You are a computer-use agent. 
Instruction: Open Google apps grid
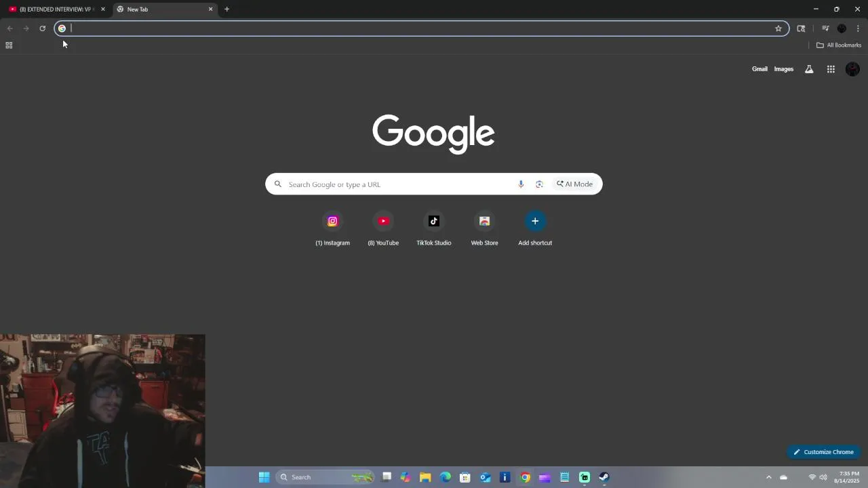831,69
